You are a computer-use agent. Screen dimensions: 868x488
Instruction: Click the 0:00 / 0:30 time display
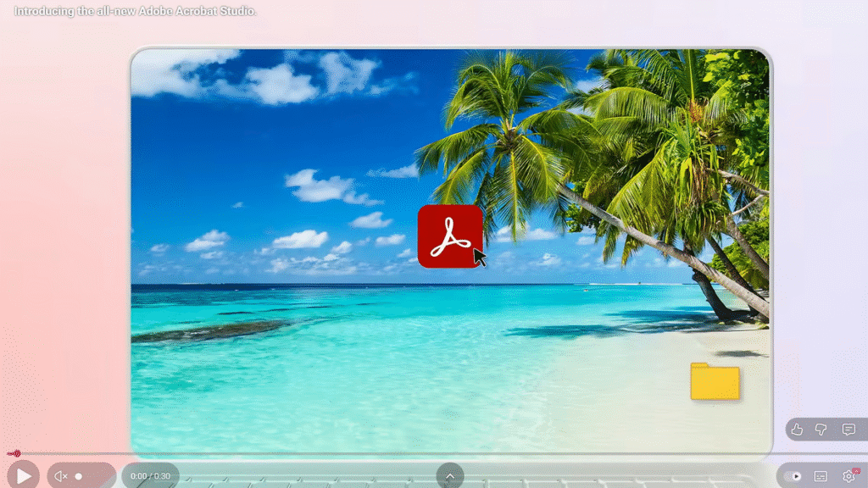150,476
